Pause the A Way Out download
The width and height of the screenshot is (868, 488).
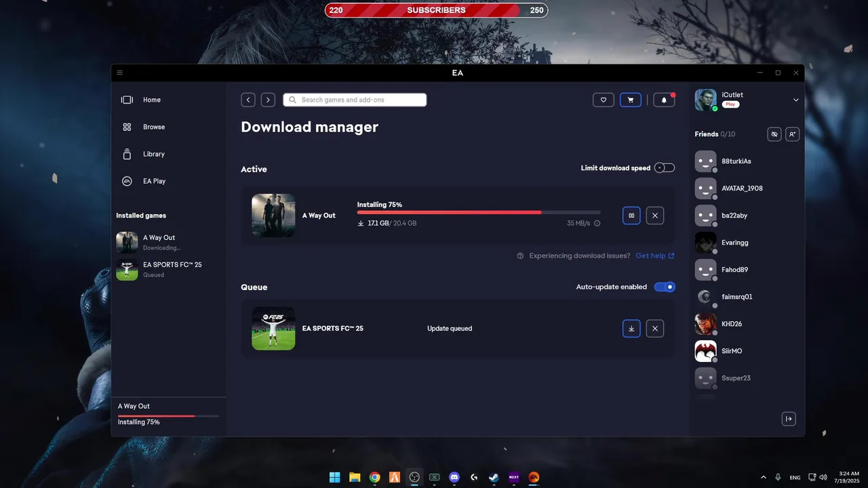click(x=631, y=216)
